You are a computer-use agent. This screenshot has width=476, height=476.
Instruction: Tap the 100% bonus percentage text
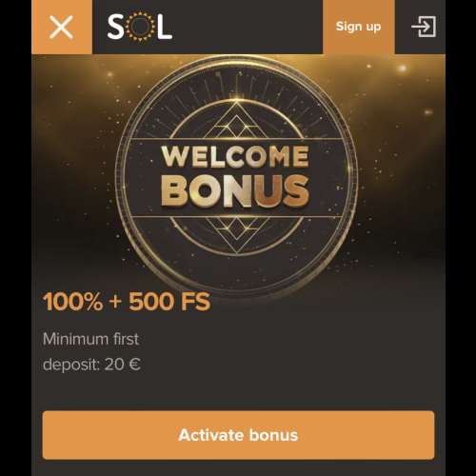pyautogui.click(x=72, y=302)
